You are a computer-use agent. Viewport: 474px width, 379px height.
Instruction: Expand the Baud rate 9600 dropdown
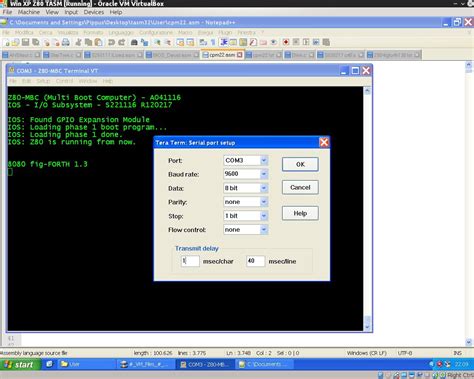[x=264, y=174]
